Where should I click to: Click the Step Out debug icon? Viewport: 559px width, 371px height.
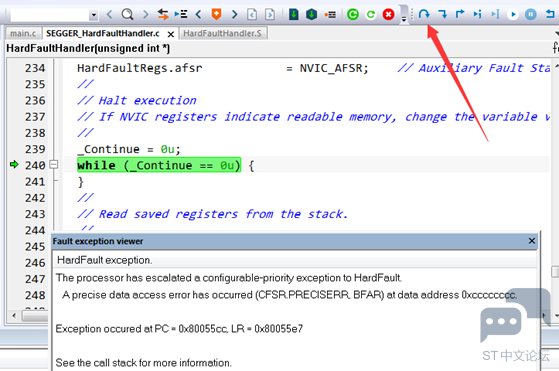[x=460, y=14]
